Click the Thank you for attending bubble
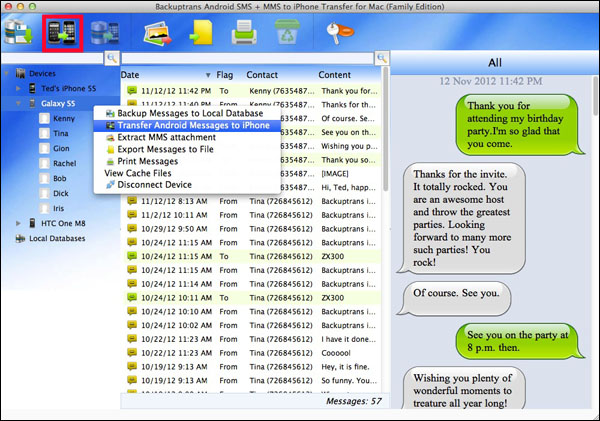 click(518, 125)
